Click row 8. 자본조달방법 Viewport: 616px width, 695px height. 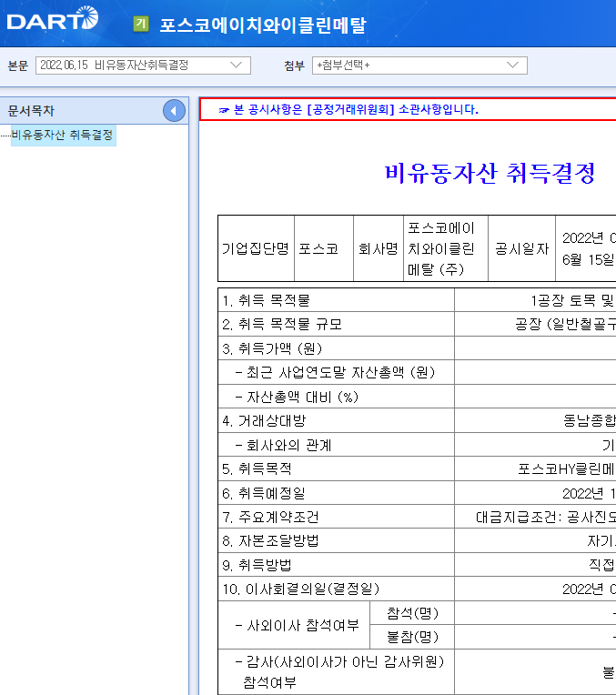pyautogui.click(x=336, y=540)
